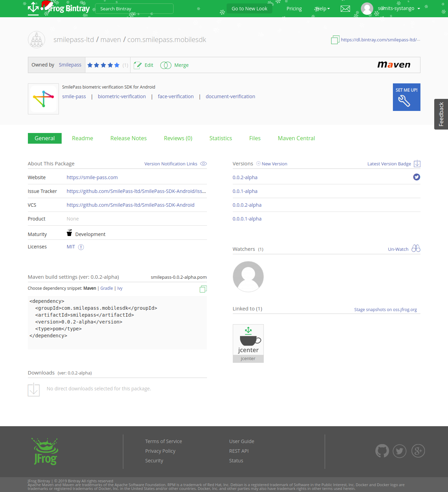This screenshot has height=492, width=448.
Task: Click the Edit pencil icon
Action: click(x=137, y=65)
